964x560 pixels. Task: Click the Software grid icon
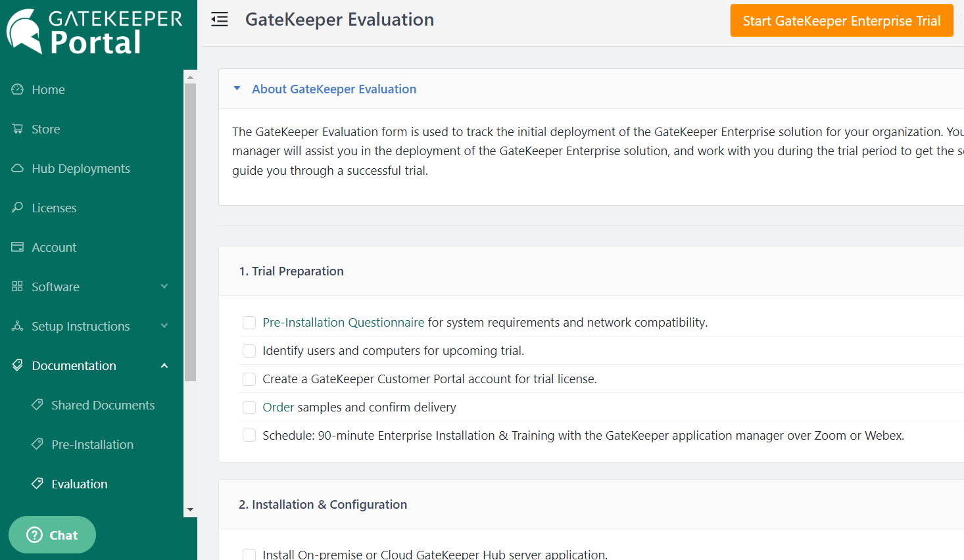pyautogui.click(x=18, y=287)
